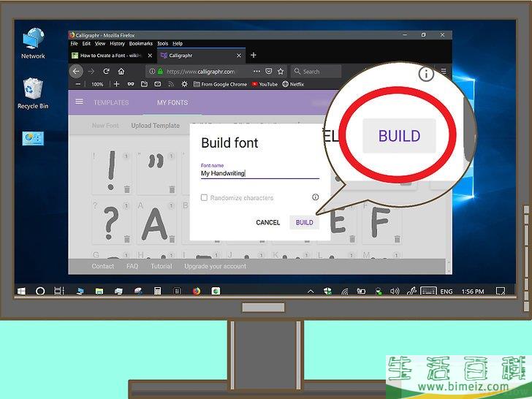Click the Firefox forward arrow

[x=91, y=72]
